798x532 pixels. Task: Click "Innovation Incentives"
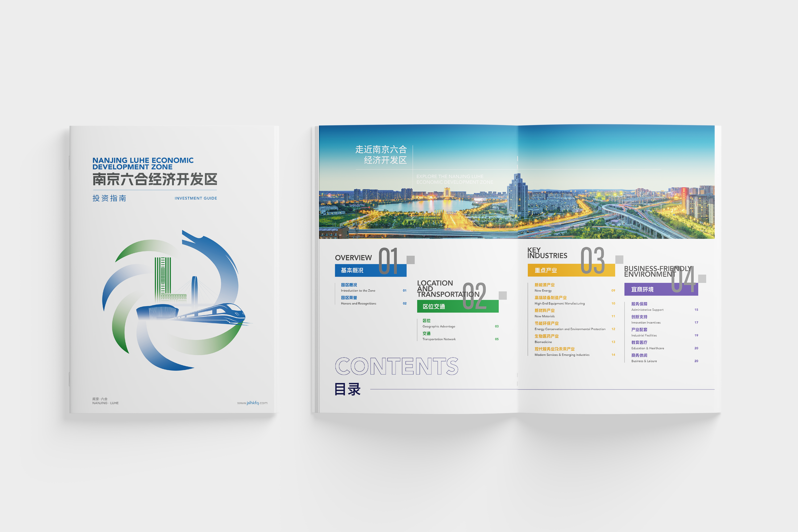tap(646, 323)
